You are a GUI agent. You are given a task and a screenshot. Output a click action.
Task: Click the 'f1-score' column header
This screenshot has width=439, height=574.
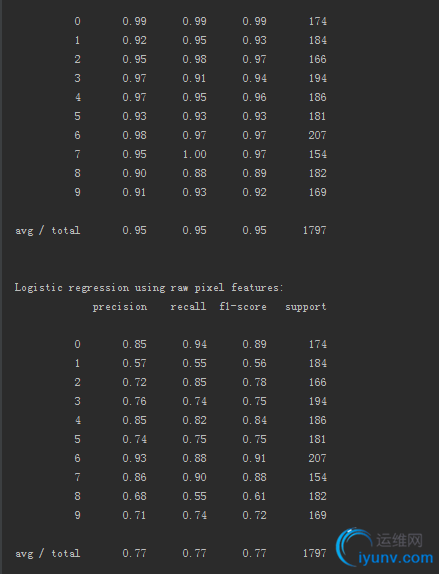pos(243,306)
